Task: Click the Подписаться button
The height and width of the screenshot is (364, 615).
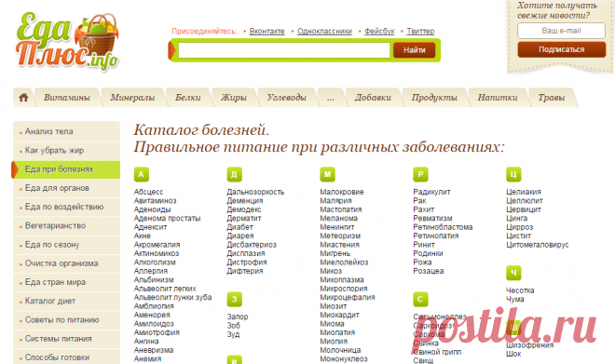Action: [x=561, y=49]
